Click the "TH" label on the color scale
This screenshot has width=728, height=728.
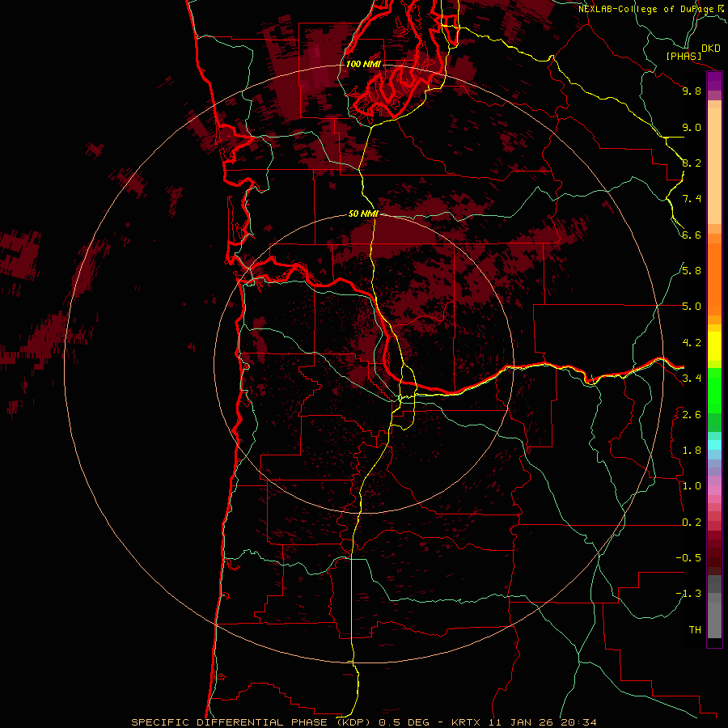(x=695, y=630)
